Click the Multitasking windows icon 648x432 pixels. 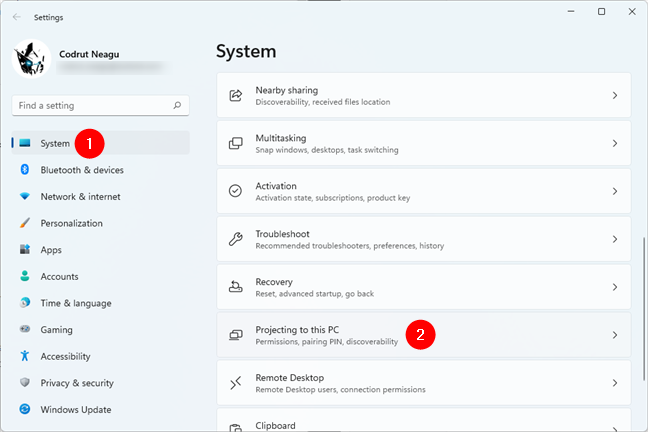click(x=236, y=143)
